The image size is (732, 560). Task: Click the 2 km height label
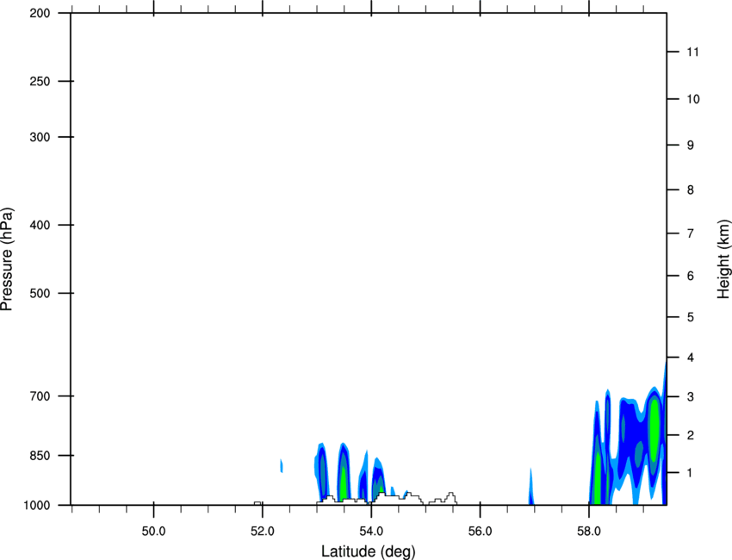691,435
